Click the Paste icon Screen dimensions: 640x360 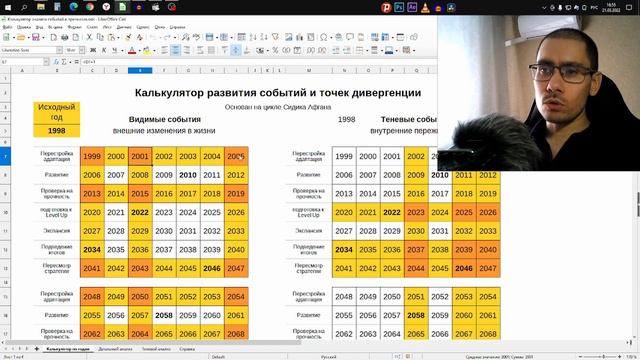click(111, 38)
